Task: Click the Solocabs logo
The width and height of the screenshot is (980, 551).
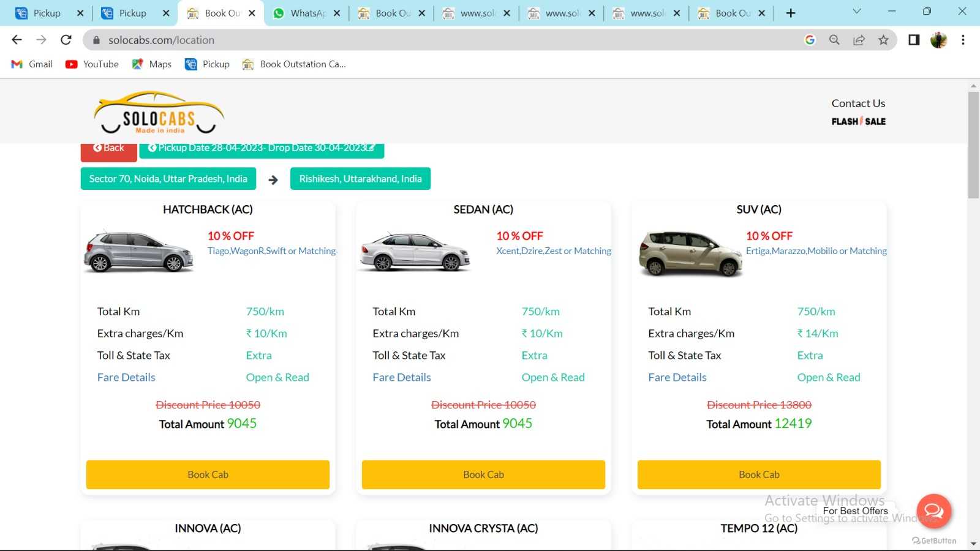Action: [159, 113]
